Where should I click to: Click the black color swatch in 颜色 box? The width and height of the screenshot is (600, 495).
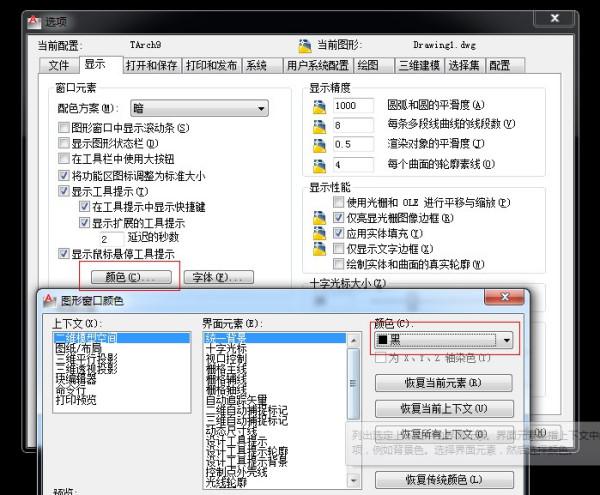pos(382,341)
